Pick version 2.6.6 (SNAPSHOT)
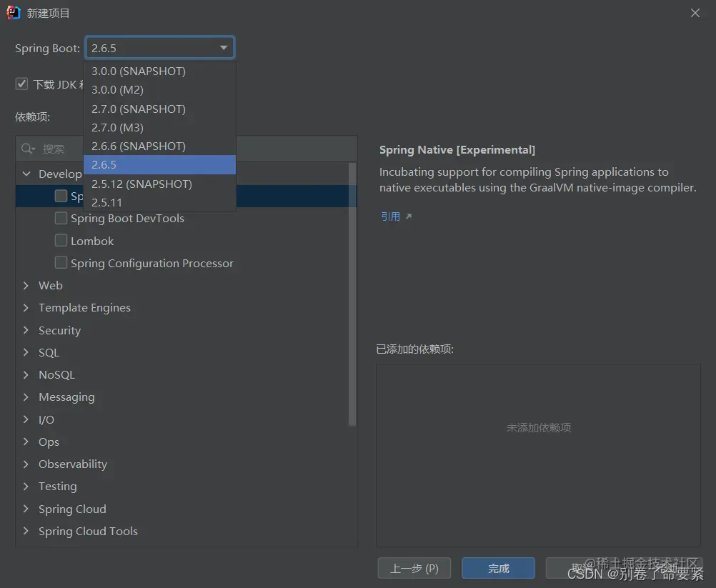Screen dimensions: 716x588 coord(160,146)
